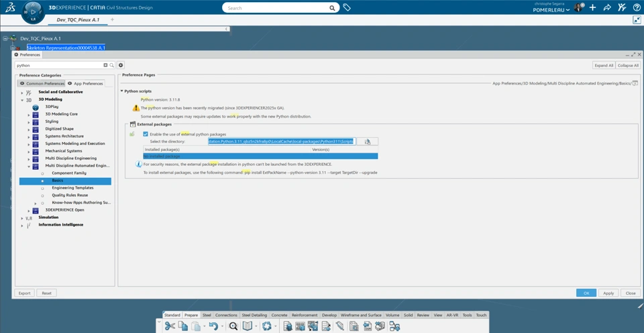Click the Reset button

tap(46, 293)
